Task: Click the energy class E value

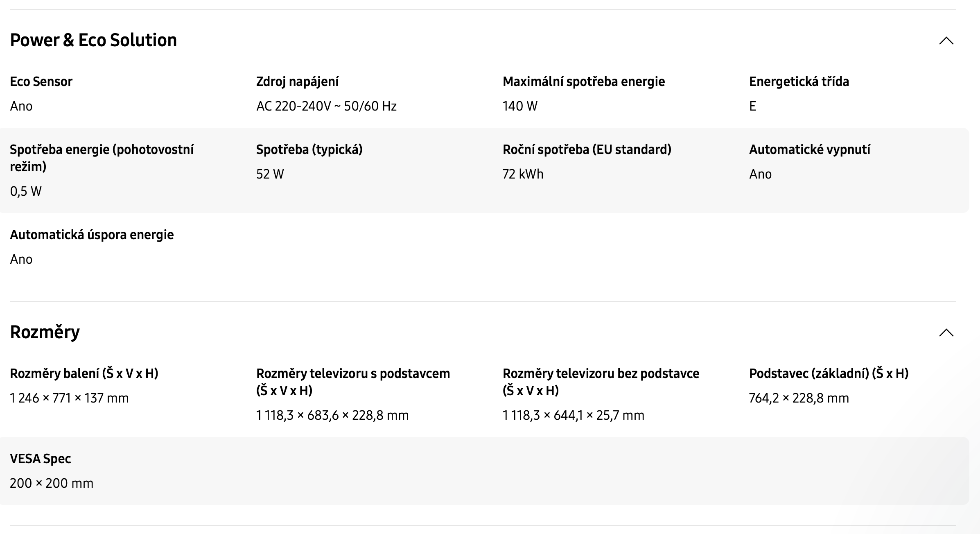Action: coord(752,106)
